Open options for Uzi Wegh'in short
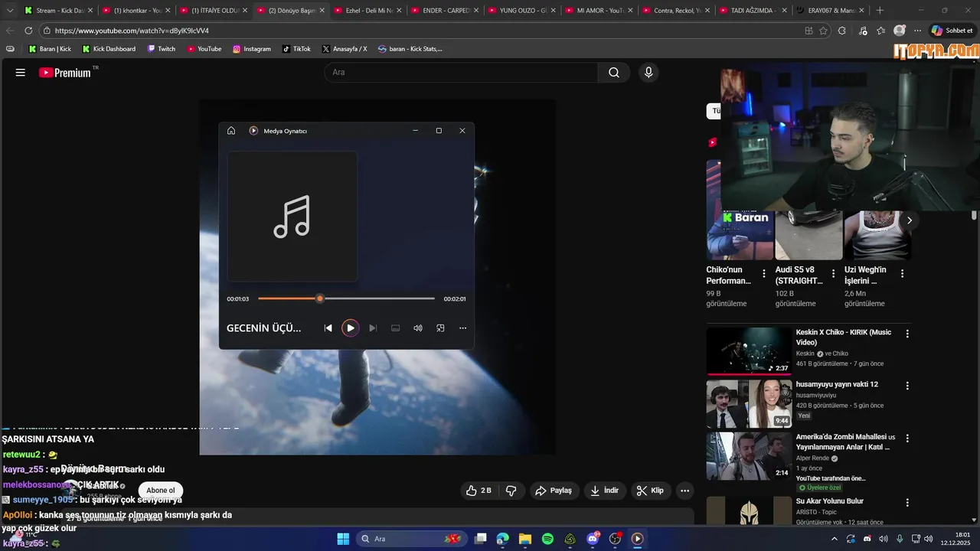Viewport: 980px width, 551px height. (902, 273)
